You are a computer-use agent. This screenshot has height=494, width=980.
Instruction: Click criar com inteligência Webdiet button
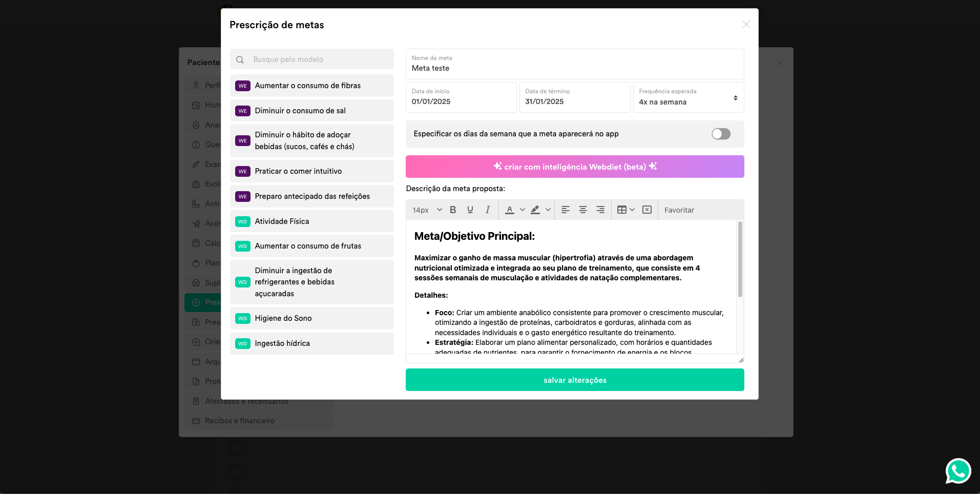point(575,167)
